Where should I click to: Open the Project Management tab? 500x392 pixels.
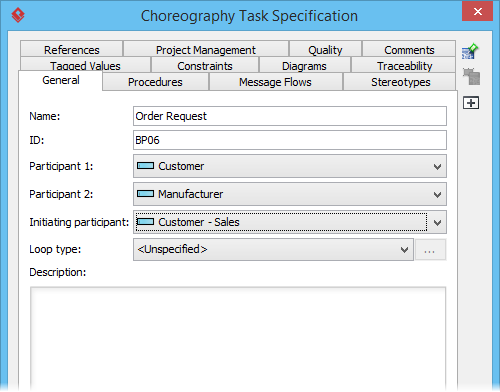(206, 49)
